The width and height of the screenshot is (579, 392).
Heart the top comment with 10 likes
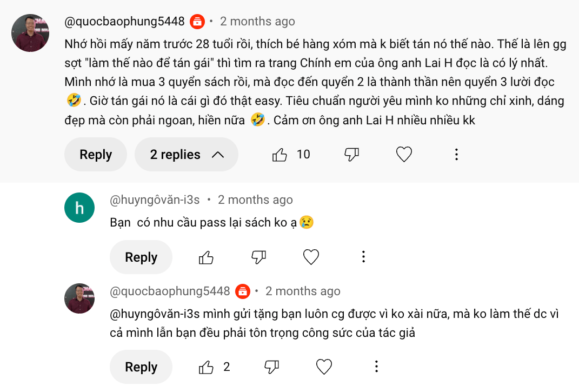(x=404, y=155)
